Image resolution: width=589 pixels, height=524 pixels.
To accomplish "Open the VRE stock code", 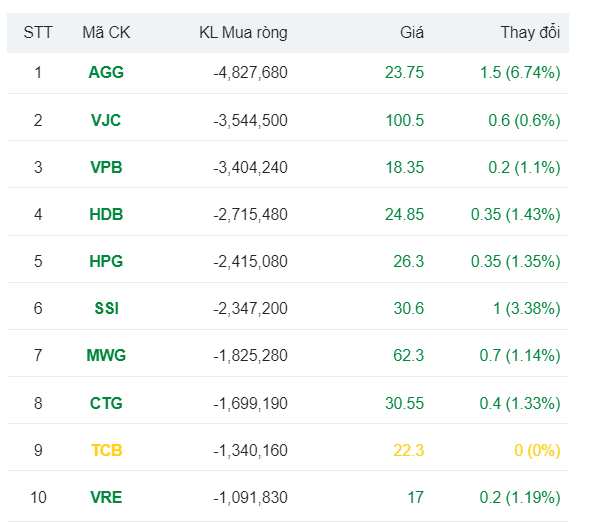I will click(106, 497).
